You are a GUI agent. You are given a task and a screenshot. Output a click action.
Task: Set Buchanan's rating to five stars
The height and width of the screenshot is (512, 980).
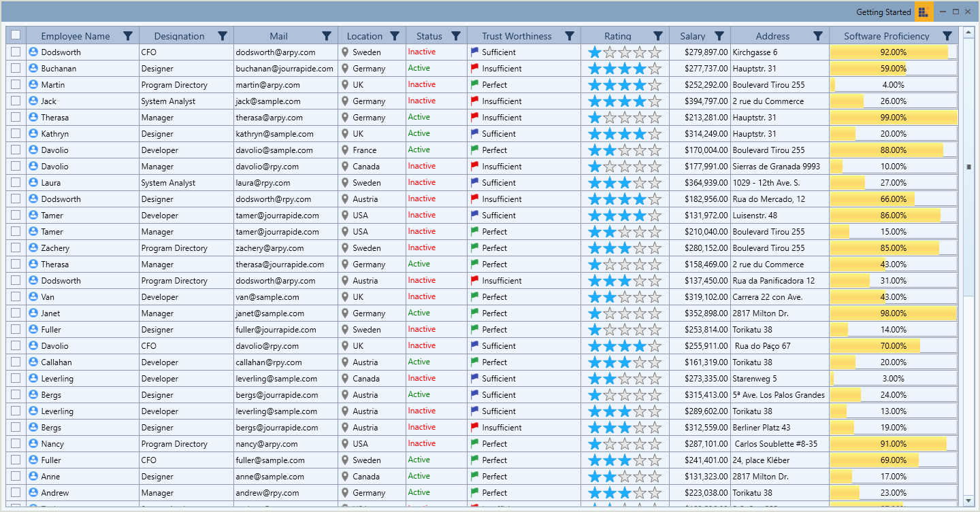pos(655,68)
